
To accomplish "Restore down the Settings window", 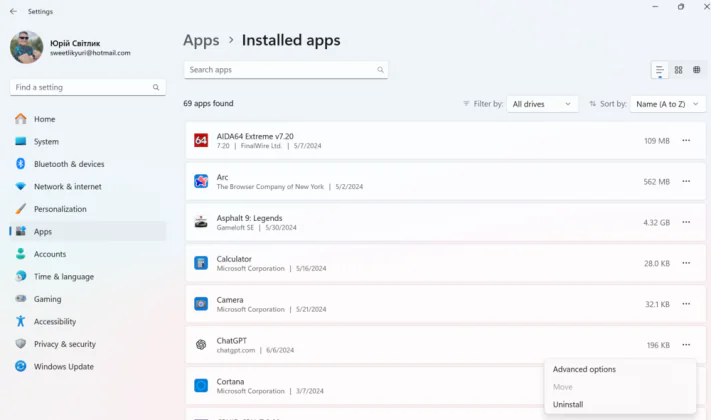I will tap(681, 7).
